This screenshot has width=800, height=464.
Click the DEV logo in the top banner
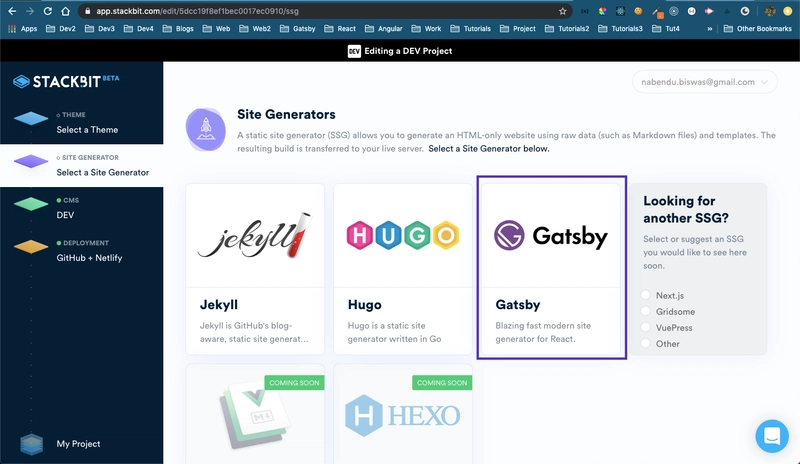click(x=354, y=51)
